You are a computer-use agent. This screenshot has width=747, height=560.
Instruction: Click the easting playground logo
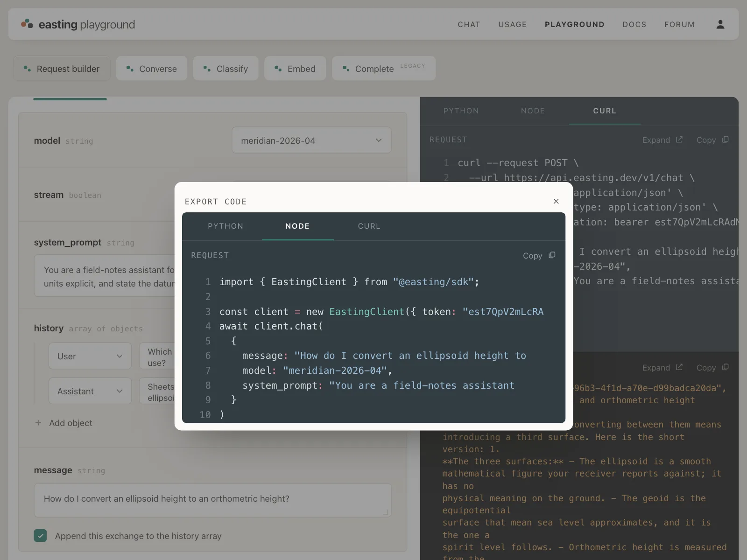point(78,24)
